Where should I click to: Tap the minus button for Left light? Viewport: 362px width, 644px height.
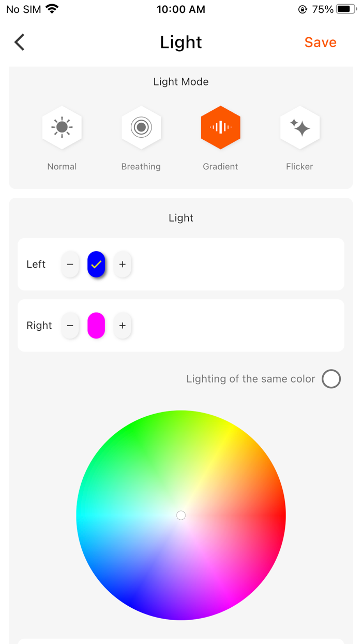70,265
